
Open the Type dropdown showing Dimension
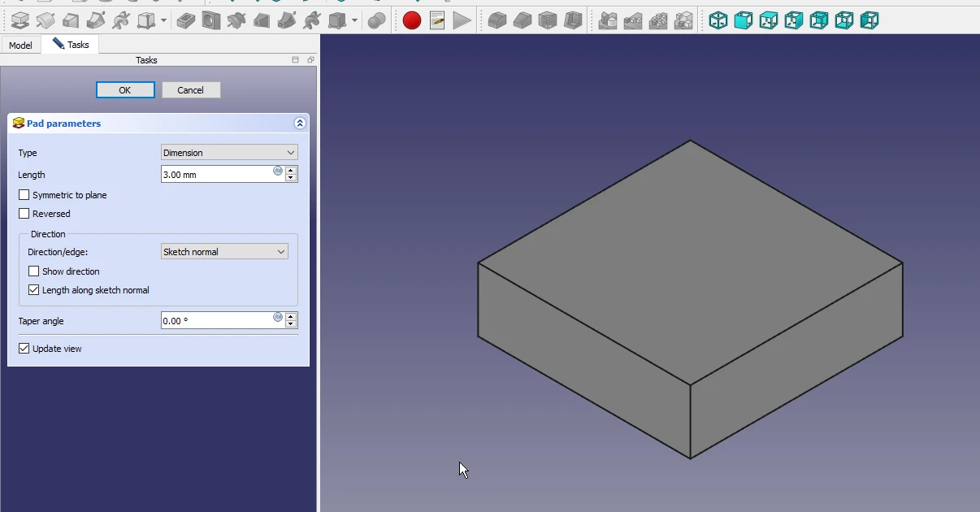pos(229,153)
